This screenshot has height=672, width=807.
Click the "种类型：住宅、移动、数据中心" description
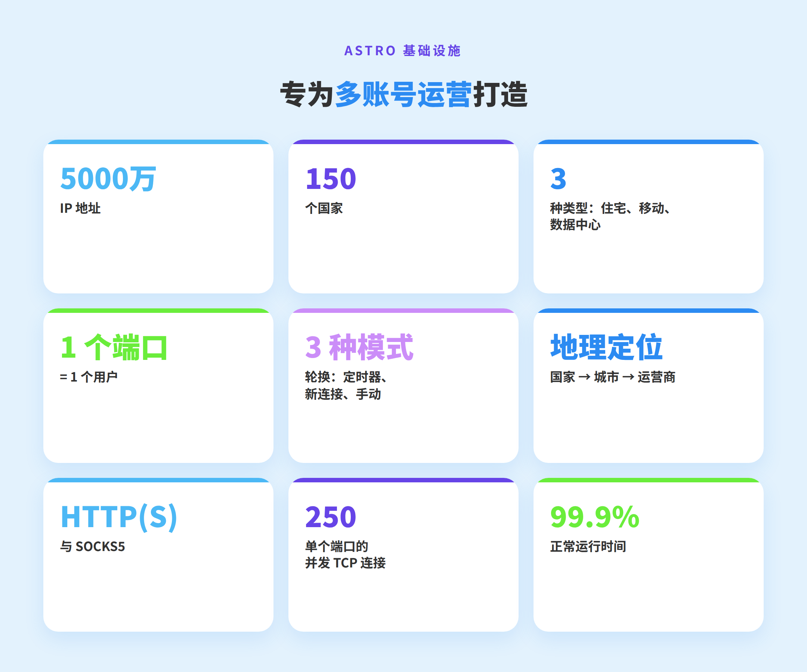point(610,216)
